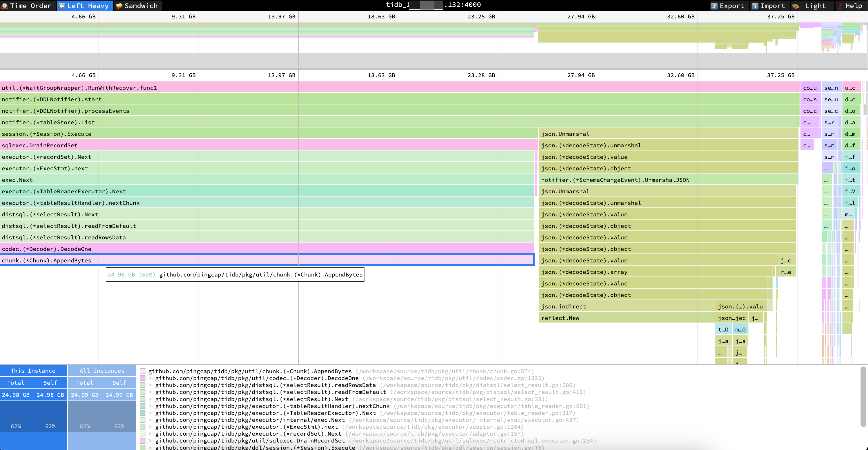
Task: Click color swatch beside sqlexec.DrainRecordSet
Action: (143, 441)
